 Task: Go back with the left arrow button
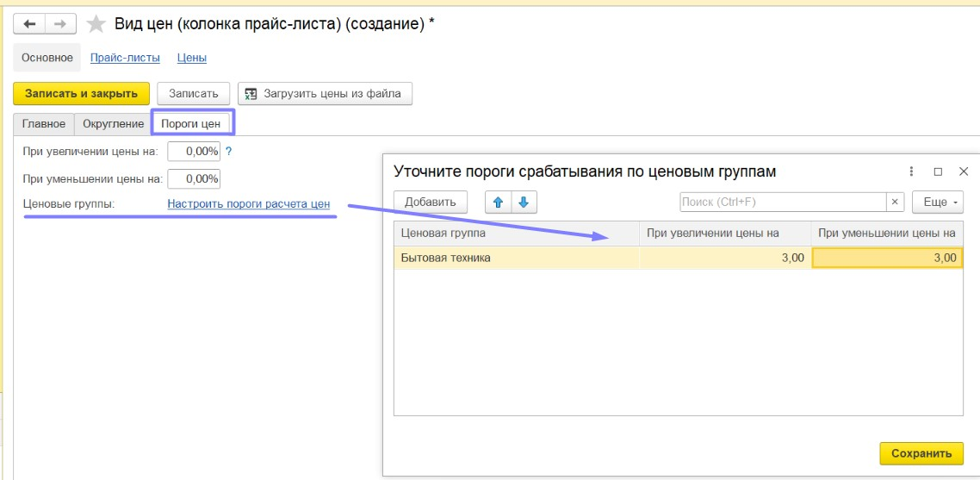coord(29,24)
